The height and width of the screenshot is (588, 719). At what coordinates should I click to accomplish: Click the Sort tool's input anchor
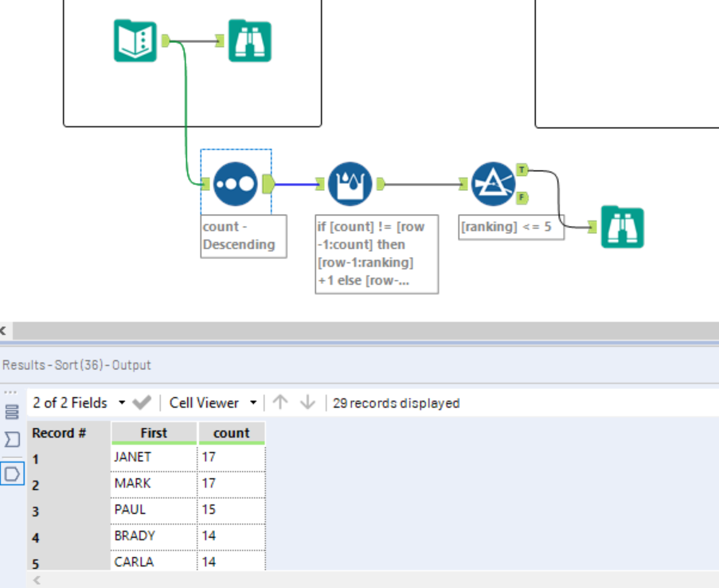tap(205, 185)
